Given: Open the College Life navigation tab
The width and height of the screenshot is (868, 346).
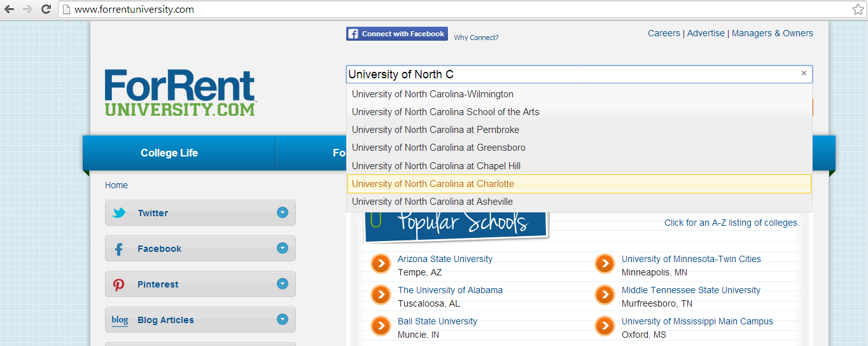Looking at the screenshot, I should pos(169,153).
